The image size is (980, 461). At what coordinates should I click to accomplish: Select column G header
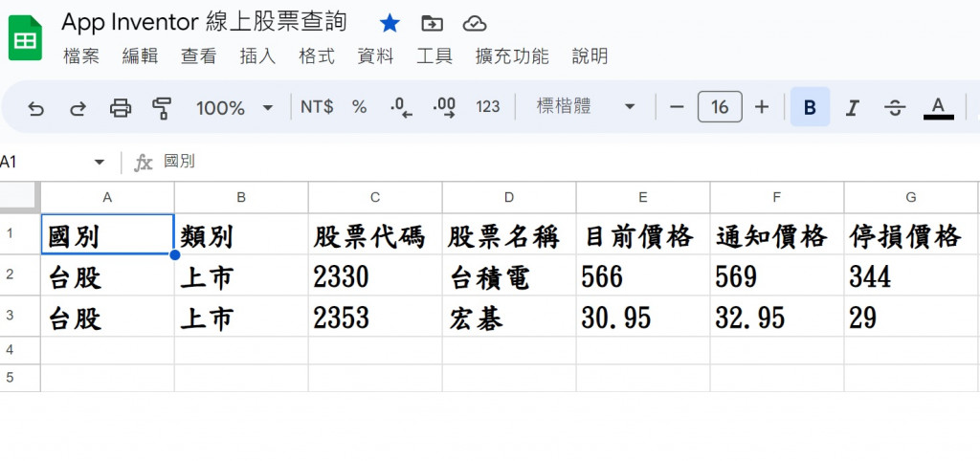coord(911,197)
